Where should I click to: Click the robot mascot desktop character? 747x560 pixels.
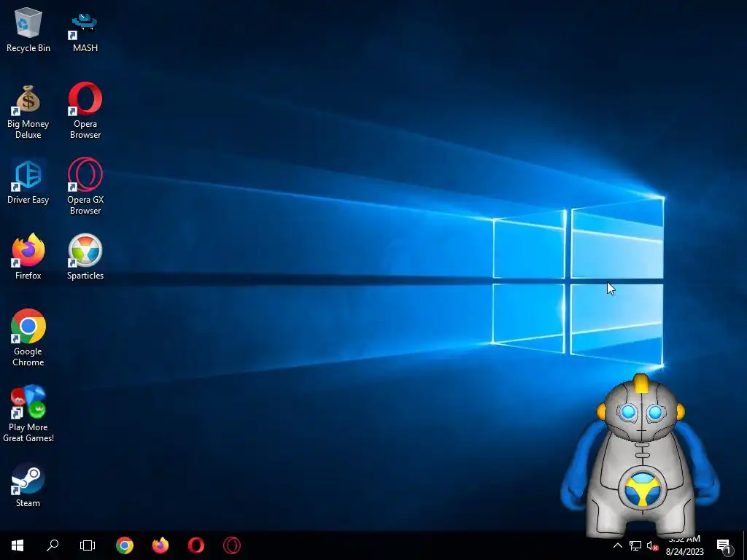(640, 457)
